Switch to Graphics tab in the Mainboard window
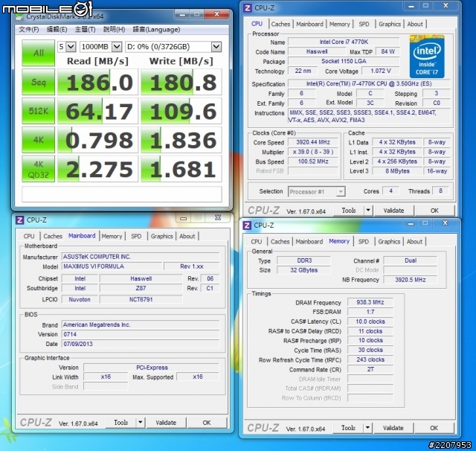 pos(161,236)
